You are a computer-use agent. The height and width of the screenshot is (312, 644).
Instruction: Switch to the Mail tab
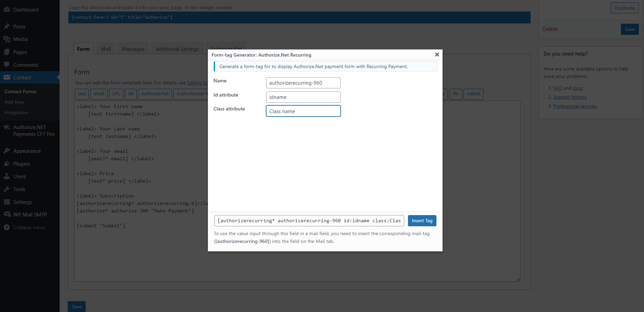106,49
